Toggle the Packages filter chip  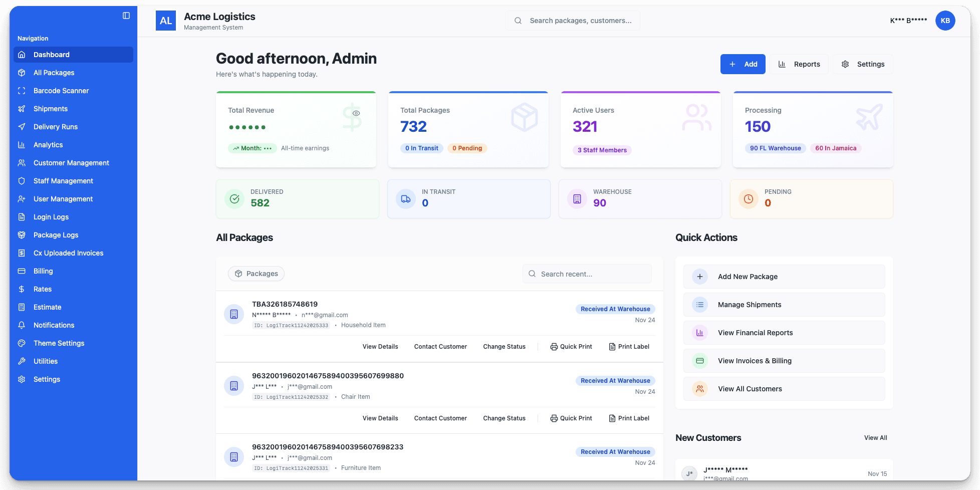tap(256, 274)
